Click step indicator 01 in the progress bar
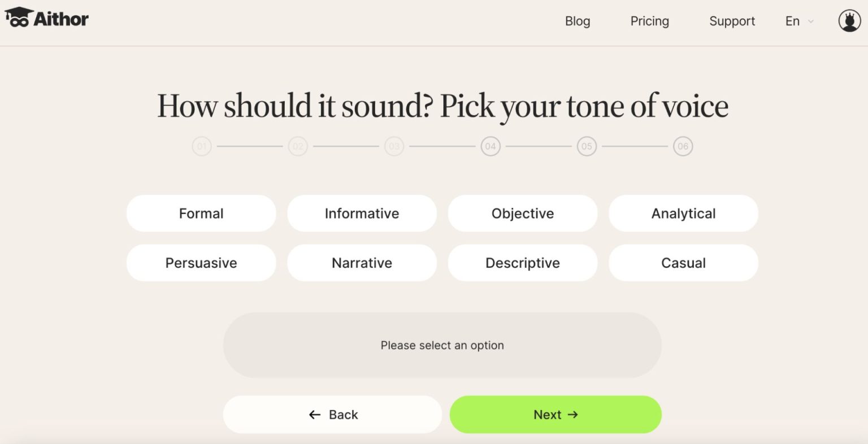Image resolution: width=868 pixels, height=444 pixels. click(x=202, y=146)
